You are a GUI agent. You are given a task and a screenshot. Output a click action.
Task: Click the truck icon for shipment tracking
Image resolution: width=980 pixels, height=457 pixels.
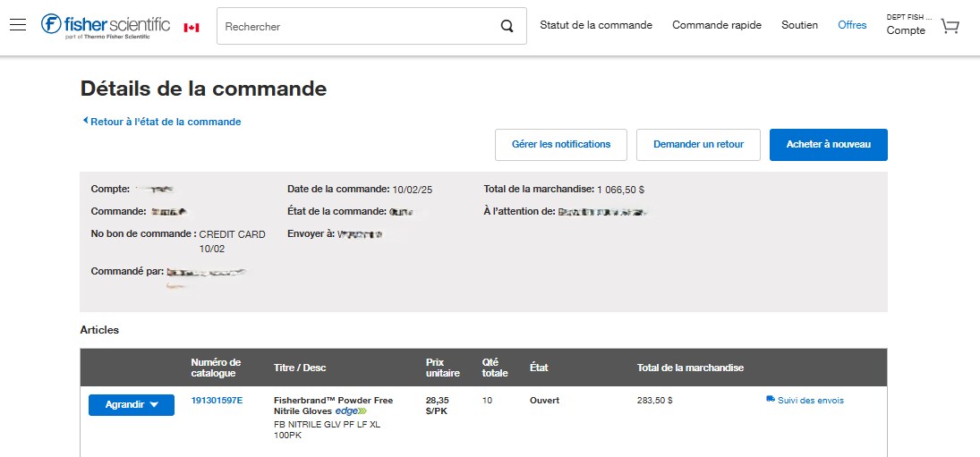pos(771,400)
